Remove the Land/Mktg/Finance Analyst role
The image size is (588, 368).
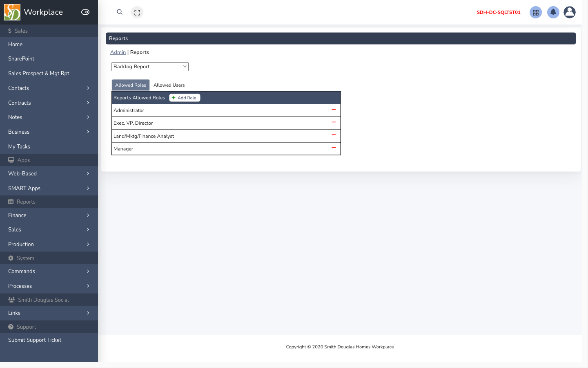point(334,135)
